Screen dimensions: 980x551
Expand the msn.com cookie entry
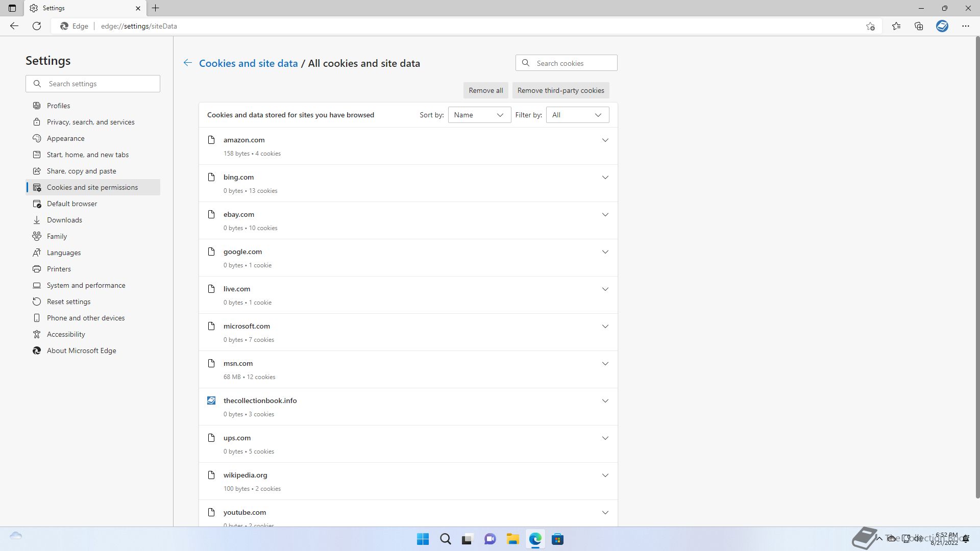605,364
